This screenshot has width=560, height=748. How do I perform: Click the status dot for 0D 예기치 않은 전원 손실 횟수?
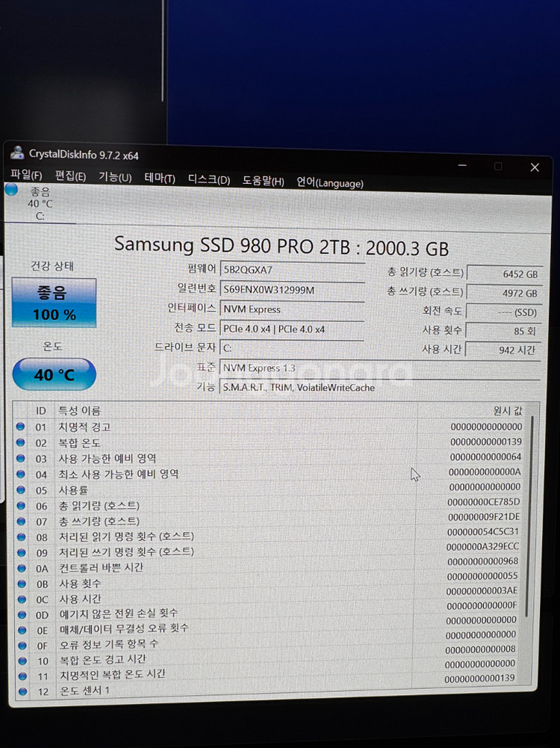[x=22, y=614]
